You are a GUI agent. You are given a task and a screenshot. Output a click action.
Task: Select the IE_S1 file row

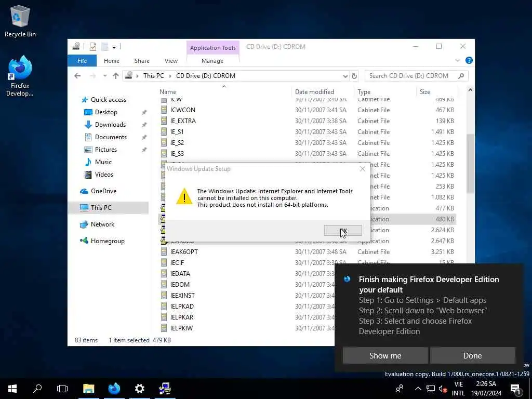click(x=307, y=131)
